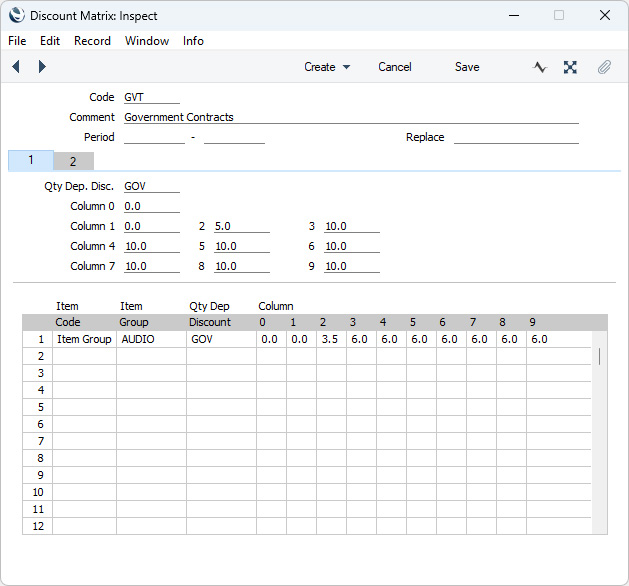The width and height of the screenshot is (629, 586).
Task: Click the Column 0 field
Action: pos(152,207)
